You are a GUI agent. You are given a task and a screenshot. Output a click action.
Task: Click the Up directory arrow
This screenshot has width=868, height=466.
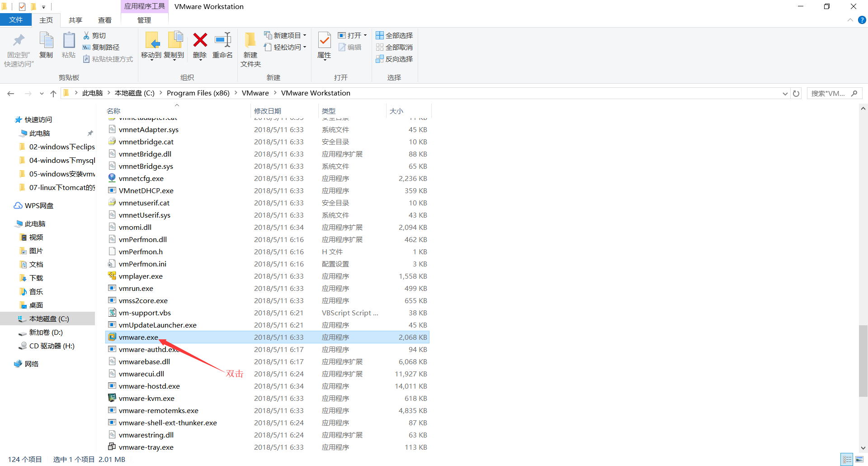point(53,93)
